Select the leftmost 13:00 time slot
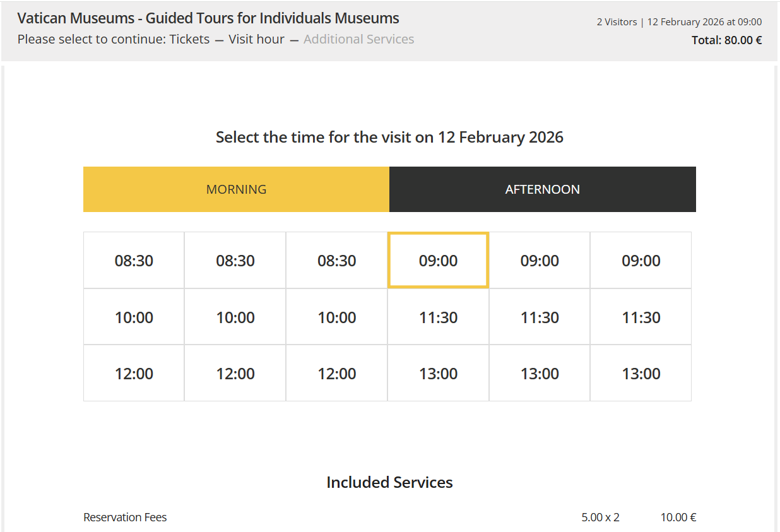Viewport: 780px width, 532px height. point(438,374)
